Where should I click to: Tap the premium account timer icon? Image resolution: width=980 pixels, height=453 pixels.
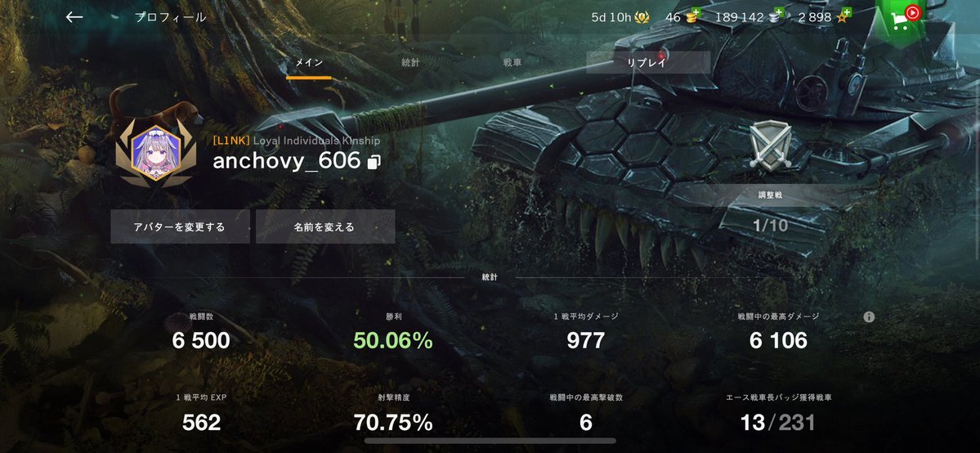[x=642, y=17]
